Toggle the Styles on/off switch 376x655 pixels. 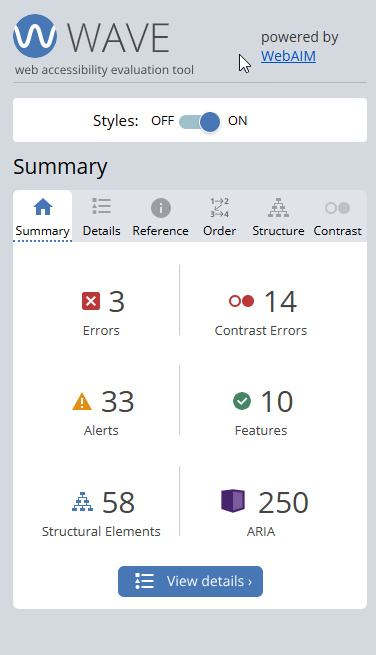coord(199,122)
